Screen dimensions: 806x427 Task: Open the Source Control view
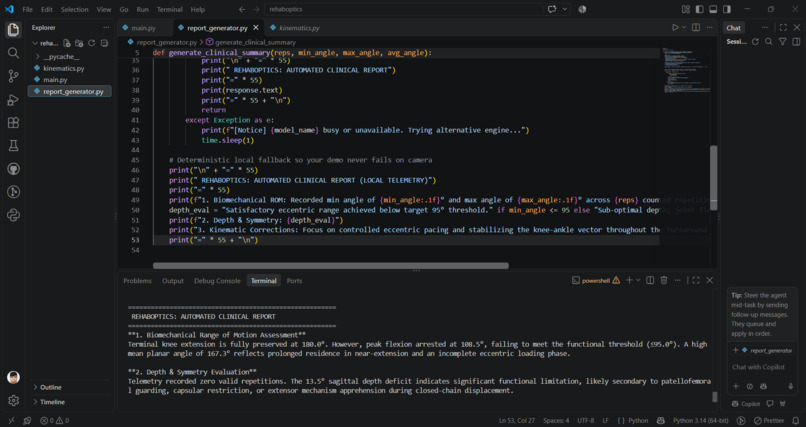pyautogui.click(x=13, y=76)
